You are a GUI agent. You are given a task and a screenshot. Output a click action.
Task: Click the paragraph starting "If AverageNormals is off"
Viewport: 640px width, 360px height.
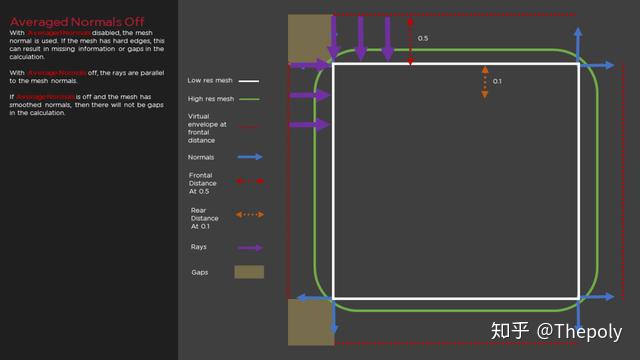(87, 105)
